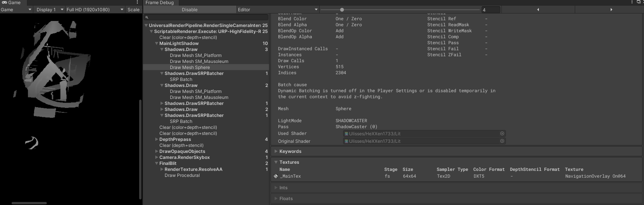Open object picker for Used Shader field
Image resolution: width=644 pixels, height=205 pixels.
tap(502, 133)
